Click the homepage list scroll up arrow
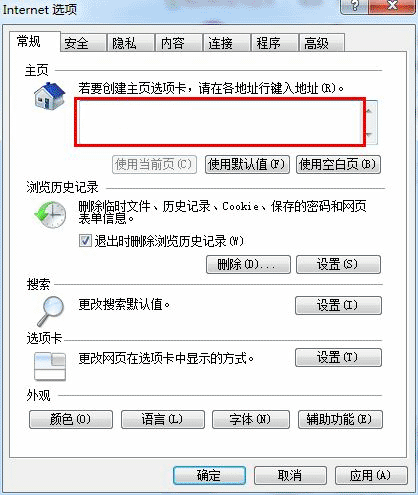 point(369,111)
